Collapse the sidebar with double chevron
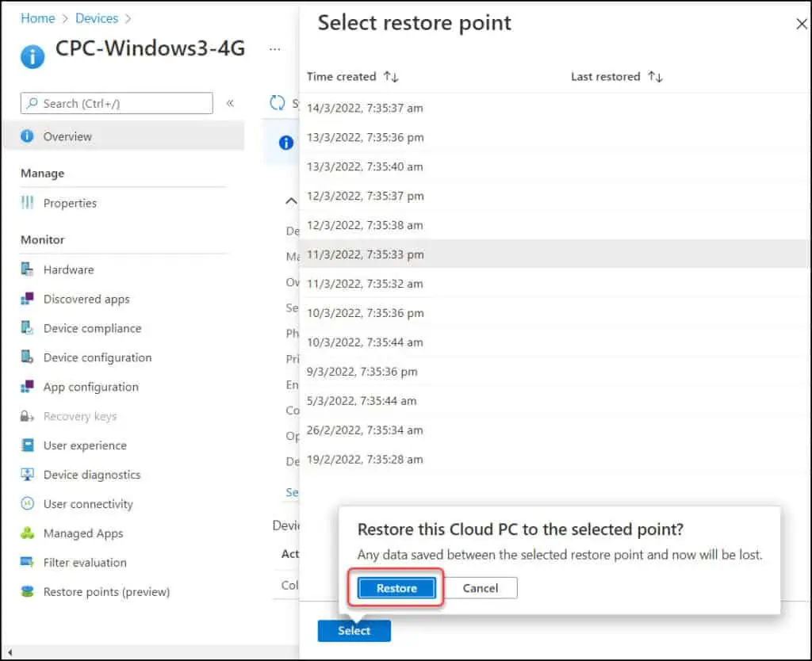812x661 pixels. (x=230, y=103)
